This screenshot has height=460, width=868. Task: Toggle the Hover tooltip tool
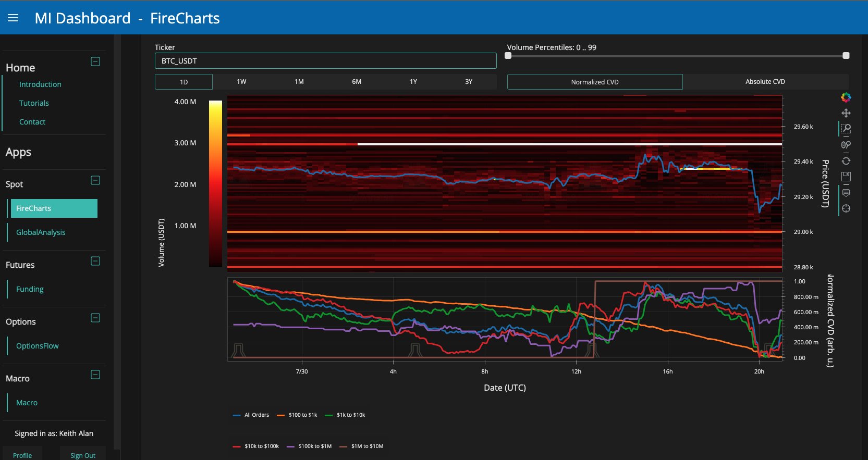pos(846,193)
